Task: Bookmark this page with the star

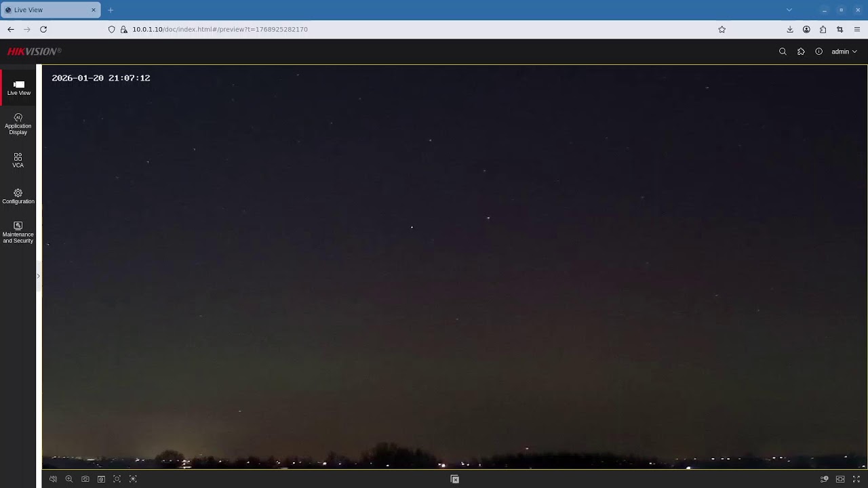Action: 722,29
